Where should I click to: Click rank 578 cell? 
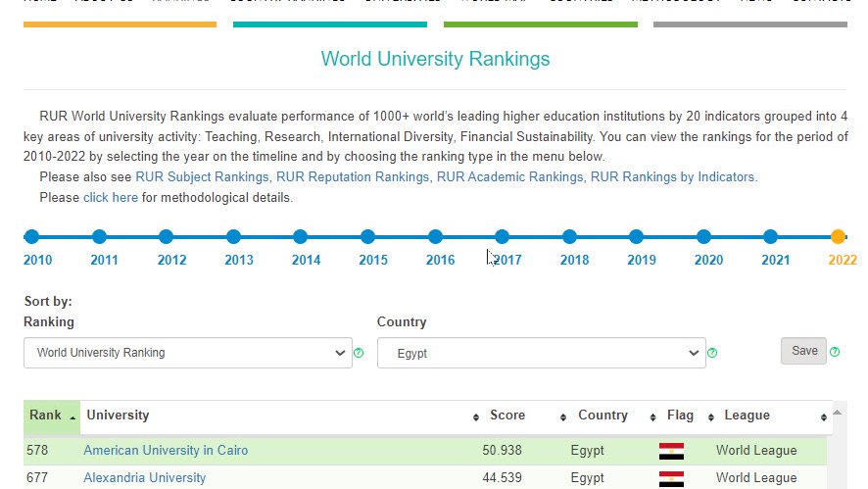point(37,450)
